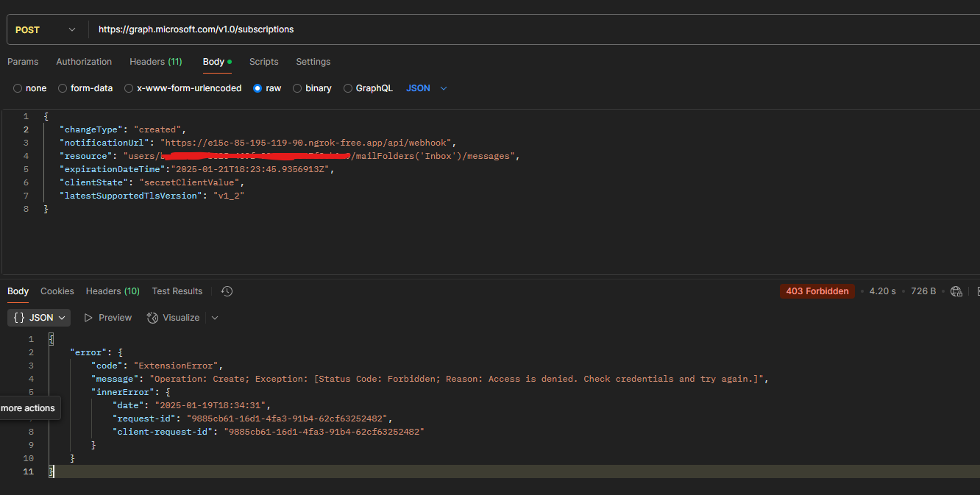Click the latestSupportedTlsVersion "v1_2" value
Screen dimensions: 980x495
[x=228, y=196]
